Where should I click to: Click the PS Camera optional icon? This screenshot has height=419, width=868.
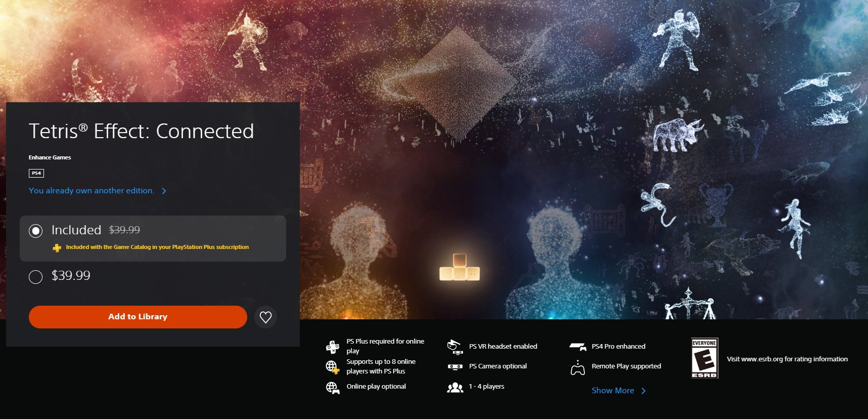coord(455,366)
